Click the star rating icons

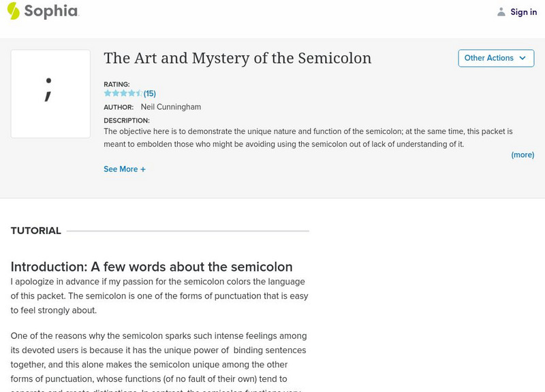123,93
